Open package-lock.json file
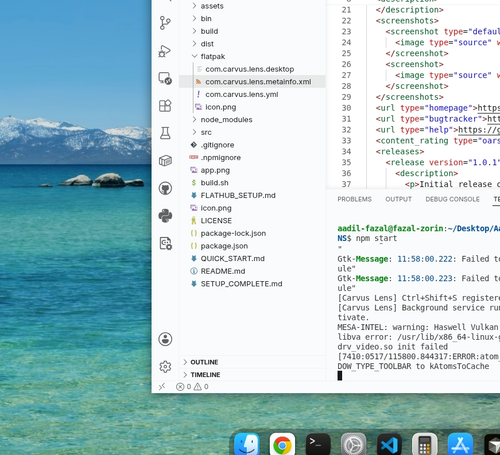The width and height of the screenshot is (500, 455). 252,233
